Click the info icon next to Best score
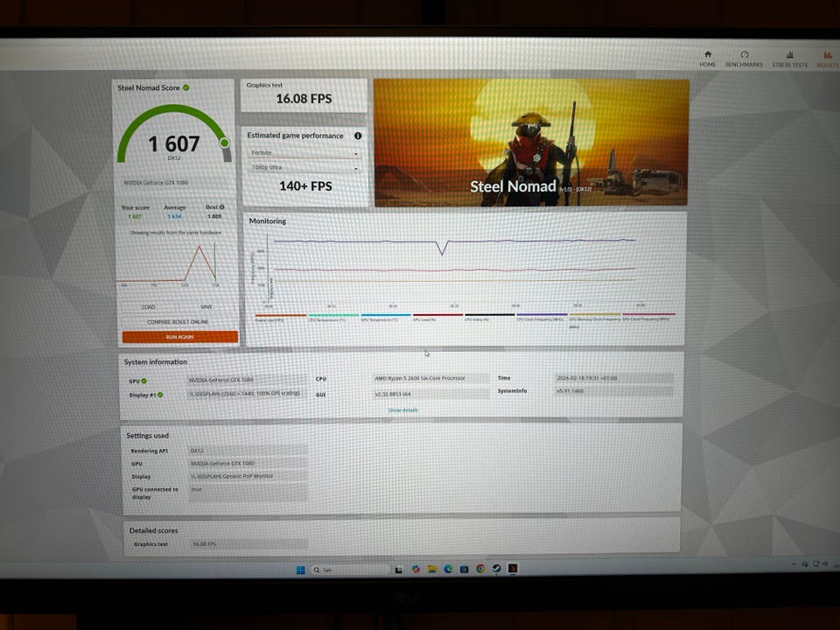 221,206
